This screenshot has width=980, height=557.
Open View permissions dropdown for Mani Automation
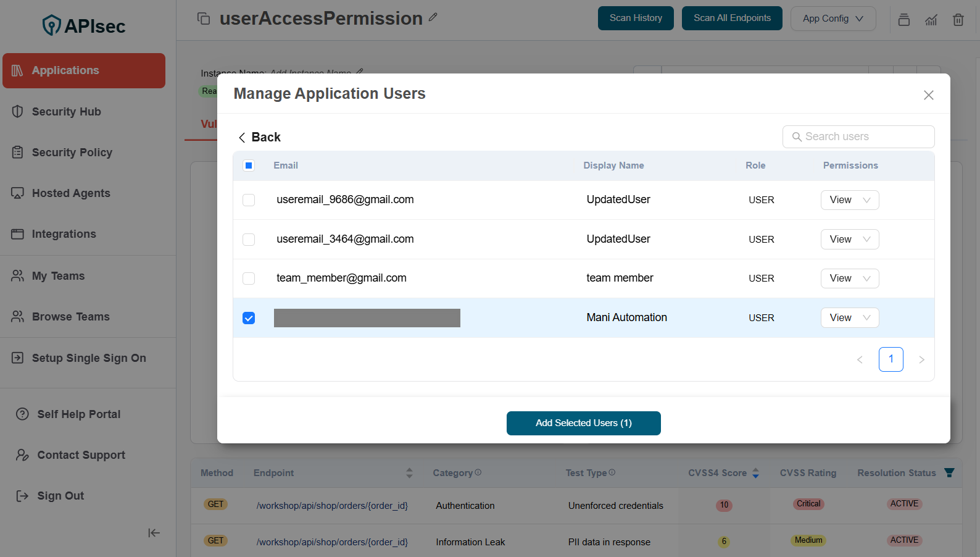[x=849, y=318]
